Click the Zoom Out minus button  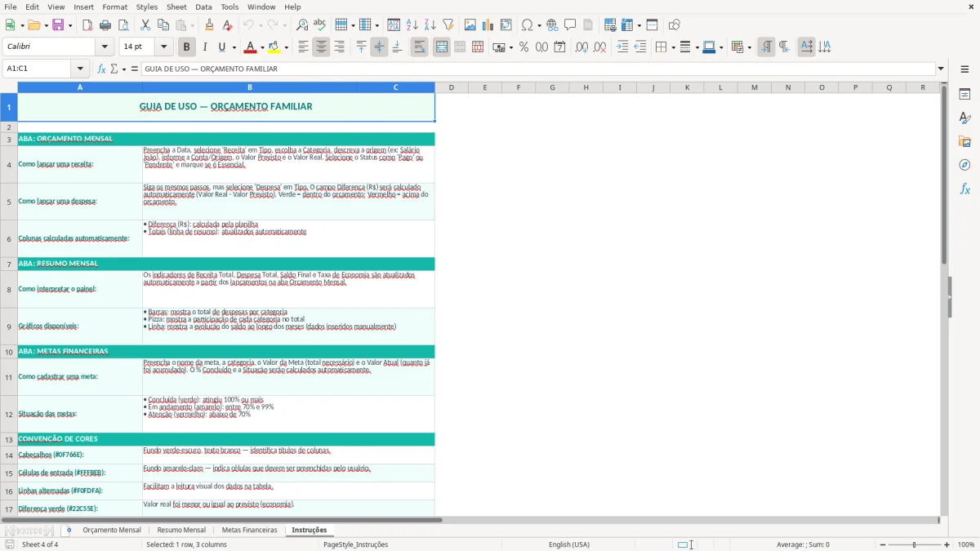click(x=883, y=544)
